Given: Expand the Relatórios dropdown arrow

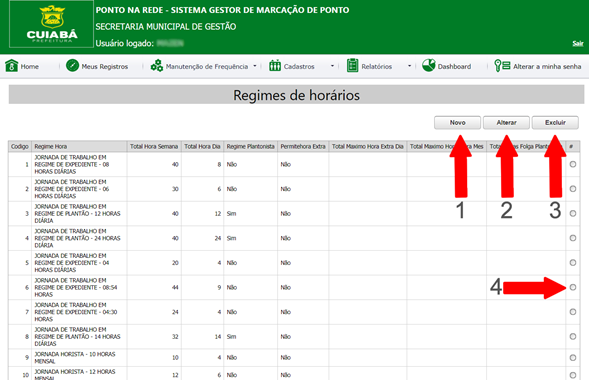Looking at the screenshot, I should click(x=409, y=66).
